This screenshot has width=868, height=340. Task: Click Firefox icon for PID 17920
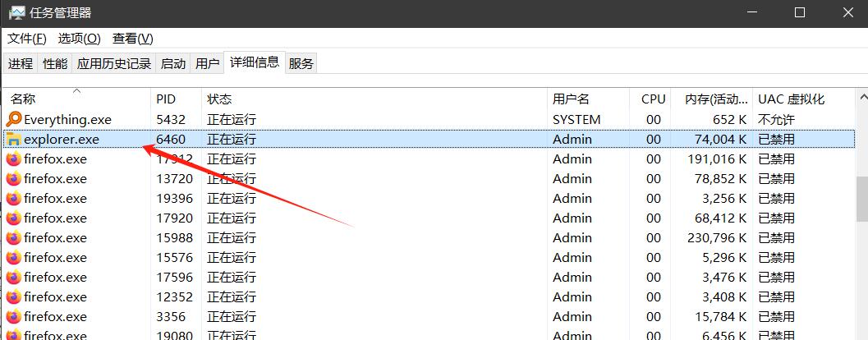pos(13,218)
